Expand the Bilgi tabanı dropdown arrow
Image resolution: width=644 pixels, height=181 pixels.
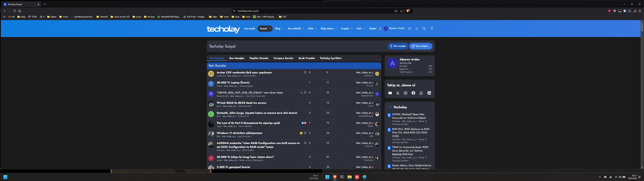[336, 28]
